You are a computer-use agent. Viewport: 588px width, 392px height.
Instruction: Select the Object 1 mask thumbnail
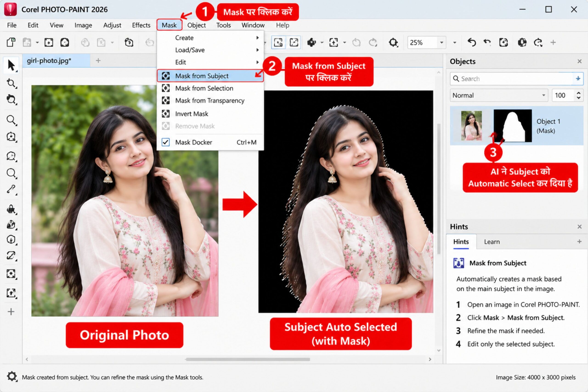[x=512, y=125]
